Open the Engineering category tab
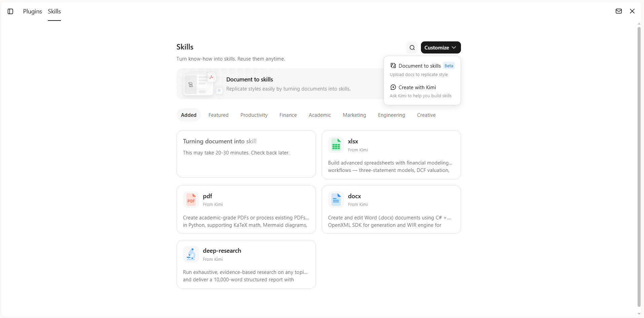This screenshot has width=644, height=318. click(x=391, y=115)
